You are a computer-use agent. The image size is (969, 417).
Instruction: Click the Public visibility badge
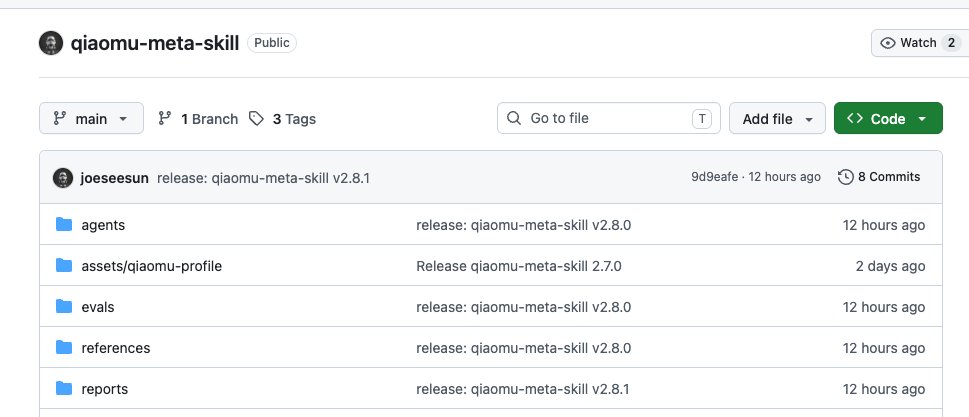(x=272, y=43)
